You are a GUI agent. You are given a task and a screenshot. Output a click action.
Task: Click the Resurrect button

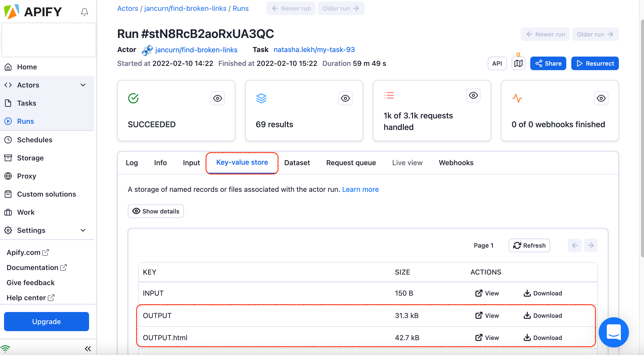coord(595,63)
